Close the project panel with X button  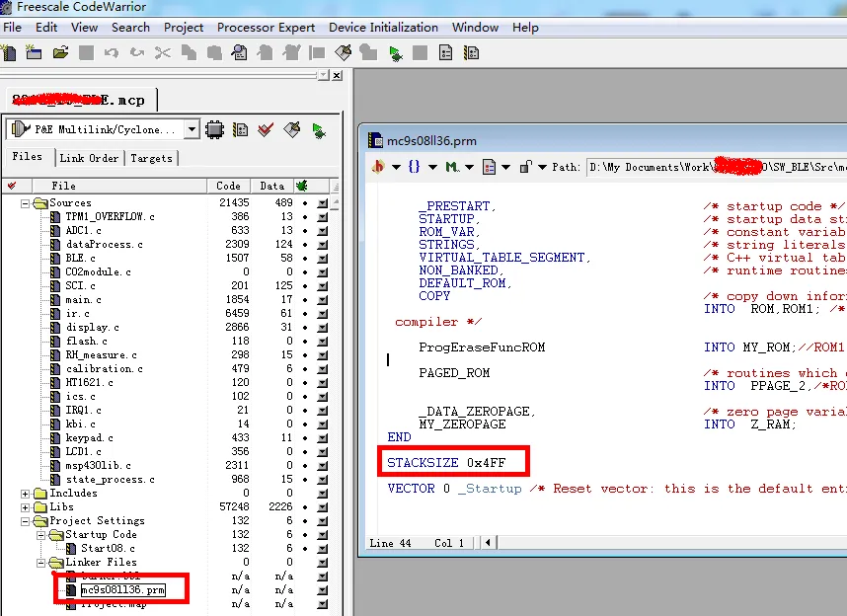[x=337, y=75]
